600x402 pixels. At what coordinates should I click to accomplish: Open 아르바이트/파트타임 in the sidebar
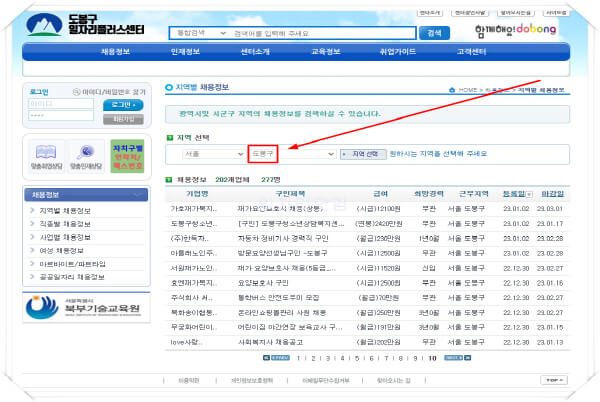73,264
